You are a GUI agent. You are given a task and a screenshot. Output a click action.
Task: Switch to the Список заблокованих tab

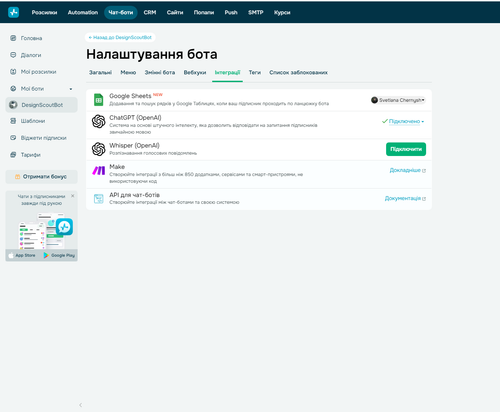298,72
